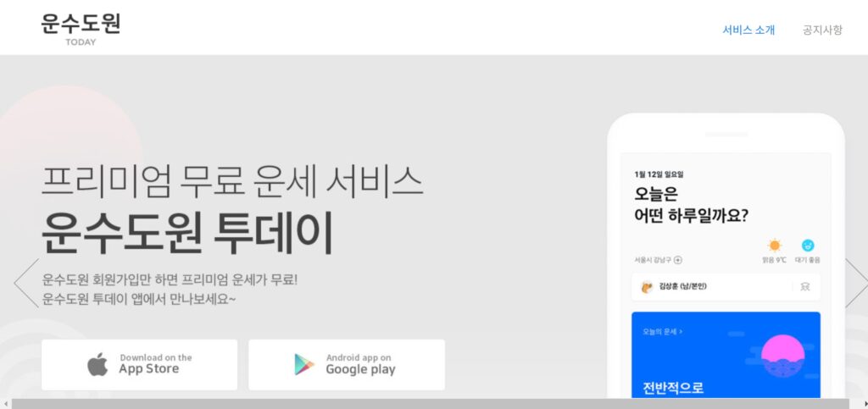Click the Download on the App Store button

[x=140, y=365]
